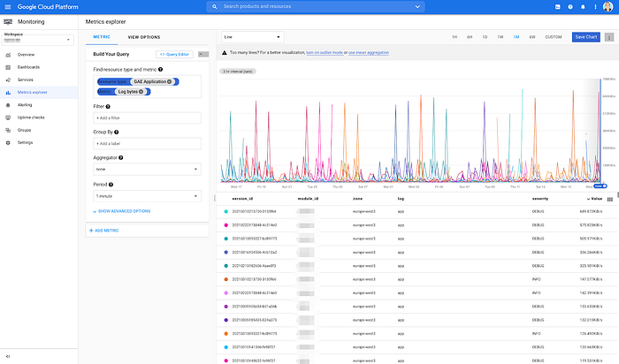Click the now marker on chart timeline
Screen dimensions: 619x364
click(x=600, y=186)
